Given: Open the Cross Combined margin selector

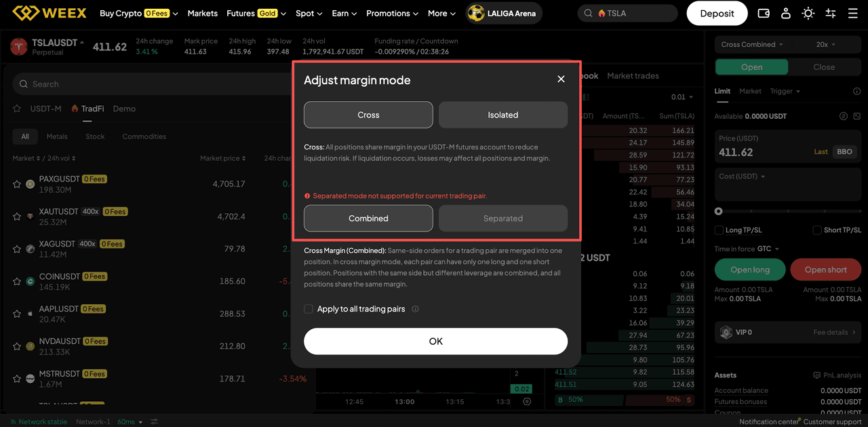Looking at the screenshot, I should pos(752,44).
